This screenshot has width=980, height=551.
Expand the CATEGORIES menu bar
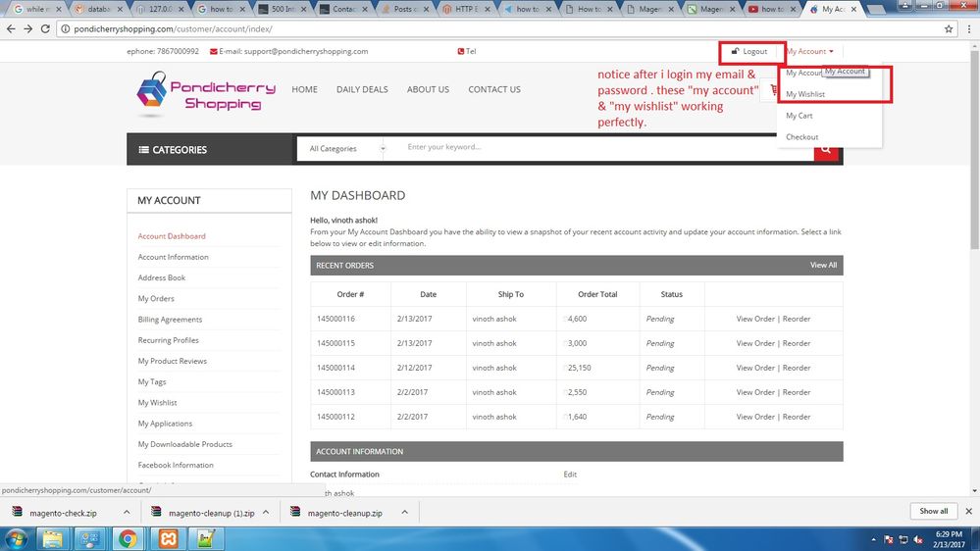point(211,150)
